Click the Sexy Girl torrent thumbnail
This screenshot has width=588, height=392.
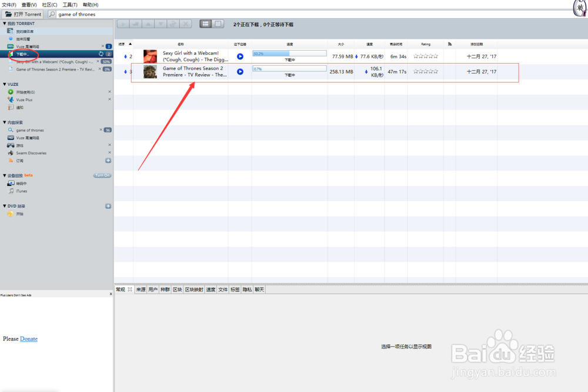tap(151, 57)
